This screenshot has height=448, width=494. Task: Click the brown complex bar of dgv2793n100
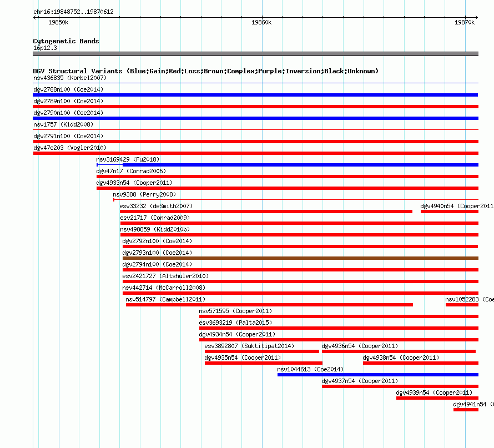pos(300,258)
